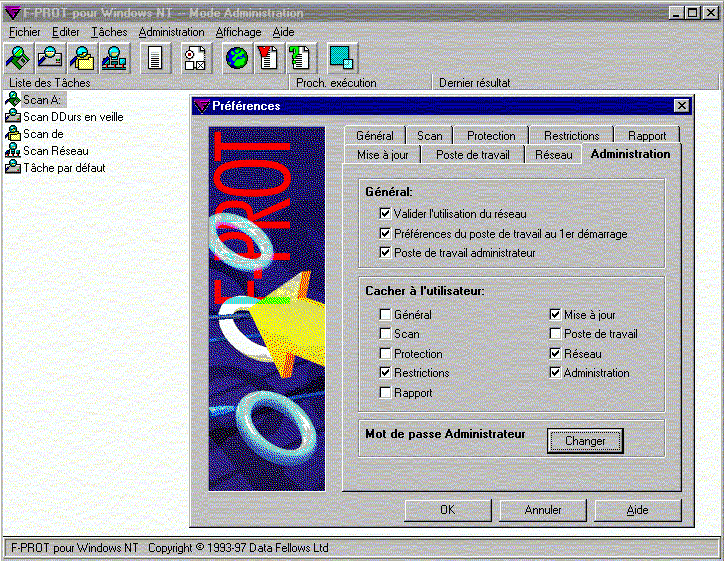Click the Proch. exécution column header
Image resolution: width=724 pixels, height=561 pixels.
(361, 83)
